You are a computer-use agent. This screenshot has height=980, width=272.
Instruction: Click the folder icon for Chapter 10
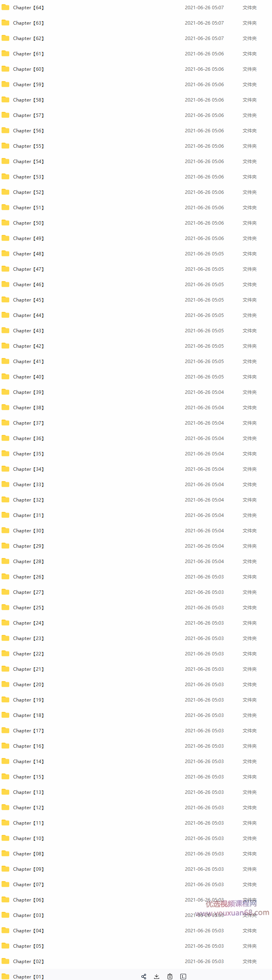click(5, 838)
